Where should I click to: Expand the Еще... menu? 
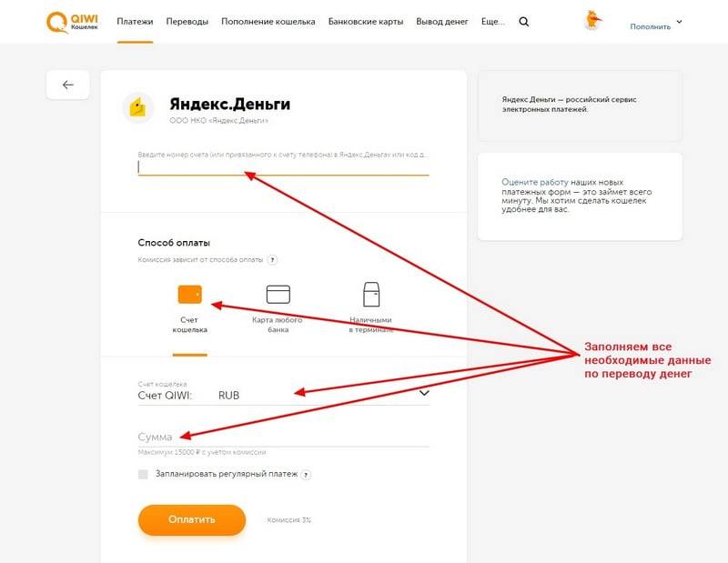492,21
